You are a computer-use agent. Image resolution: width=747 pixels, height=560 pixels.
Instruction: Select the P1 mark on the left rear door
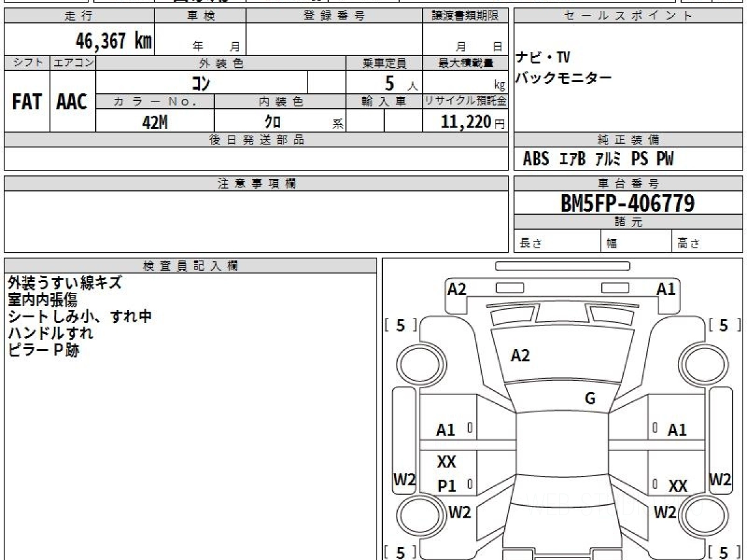pyautogui.click(x=446, y=487)
